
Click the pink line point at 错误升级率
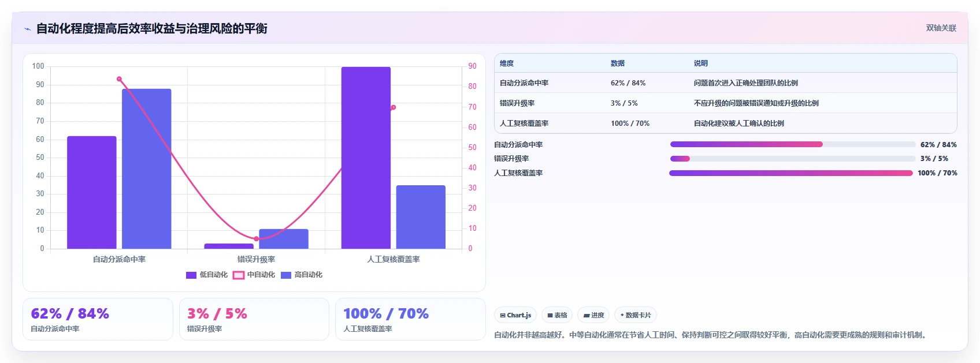click(x=257, y=238)
